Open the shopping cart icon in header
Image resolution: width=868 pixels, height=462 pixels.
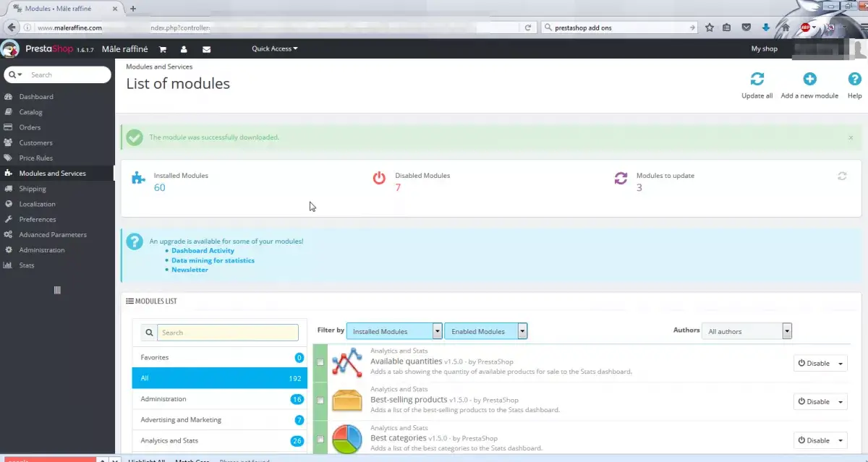(163, 49)
